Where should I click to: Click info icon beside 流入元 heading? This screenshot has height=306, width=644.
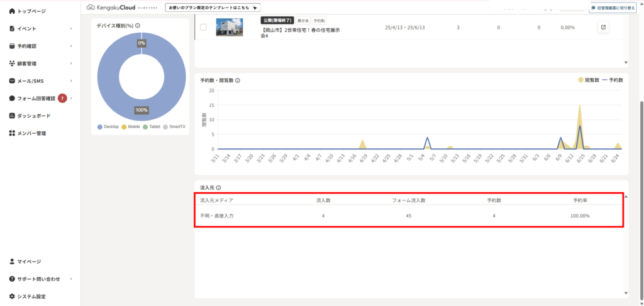pos(218,187)
